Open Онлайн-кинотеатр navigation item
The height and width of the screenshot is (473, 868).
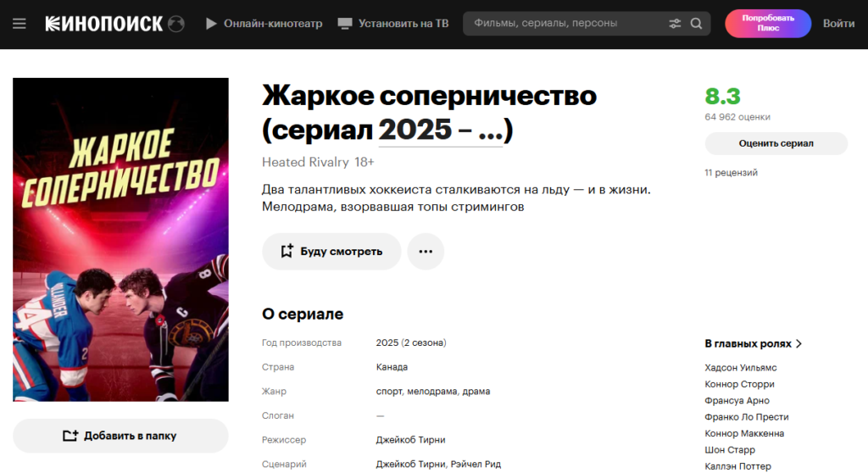[273, 24]
